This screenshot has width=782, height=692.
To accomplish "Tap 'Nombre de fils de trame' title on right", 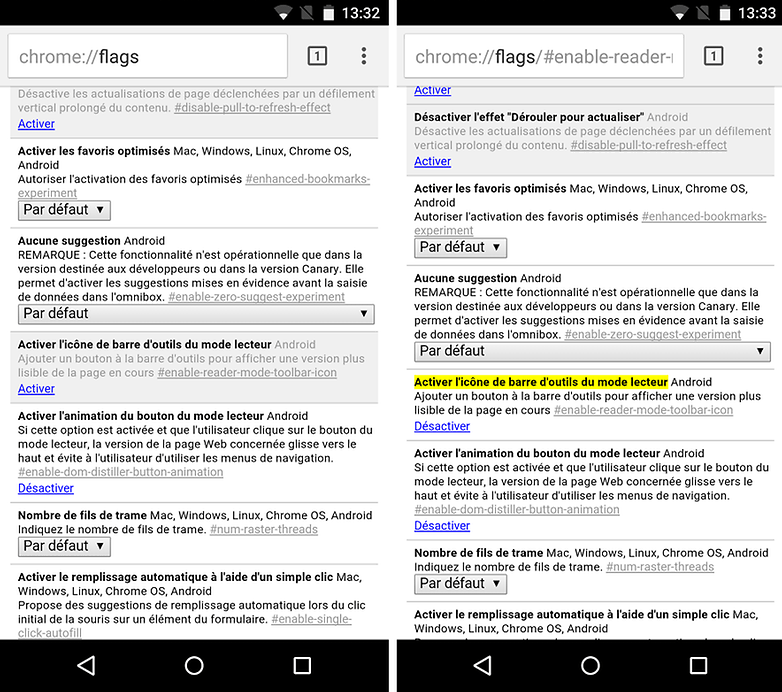I will pyautogui.click(x=478, y=553).
